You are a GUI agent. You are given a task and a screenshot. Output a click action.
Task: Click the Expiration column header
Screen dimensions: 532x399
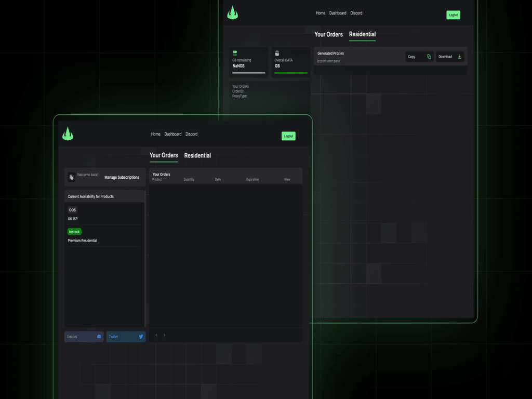(252, 179)
